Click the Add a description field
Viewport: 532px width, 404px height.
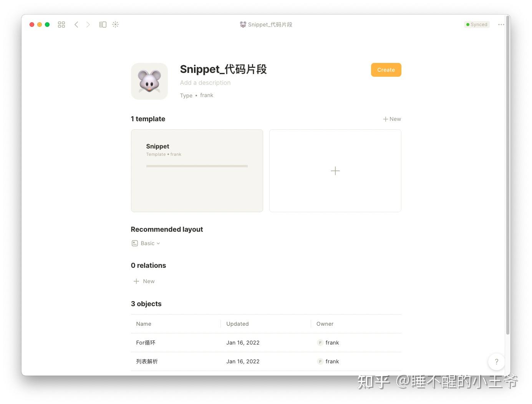(205, 82)
